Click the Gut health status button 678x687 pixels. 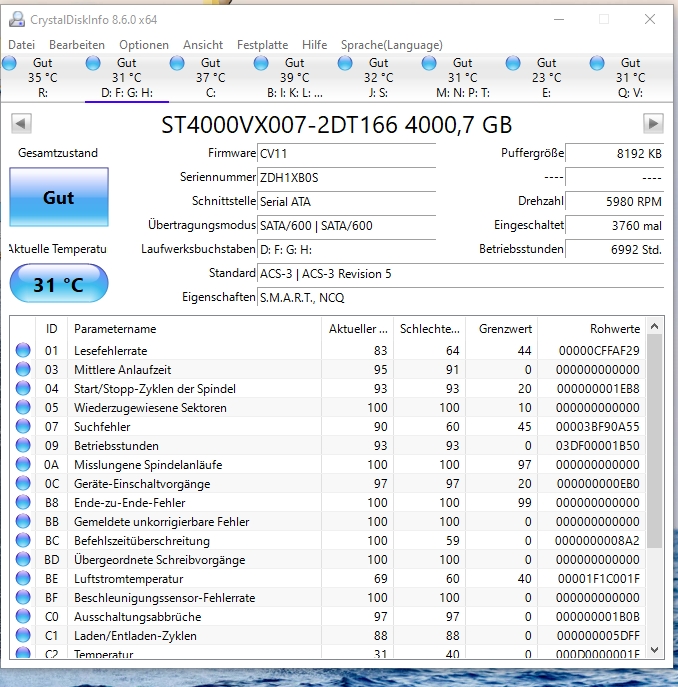click(59, 197)
